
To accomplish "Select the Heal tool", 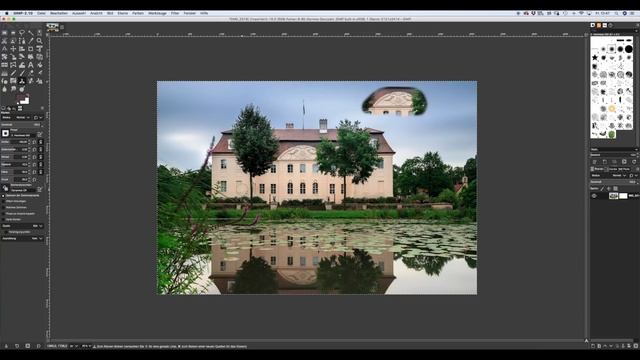I will [x=31, y=81].
